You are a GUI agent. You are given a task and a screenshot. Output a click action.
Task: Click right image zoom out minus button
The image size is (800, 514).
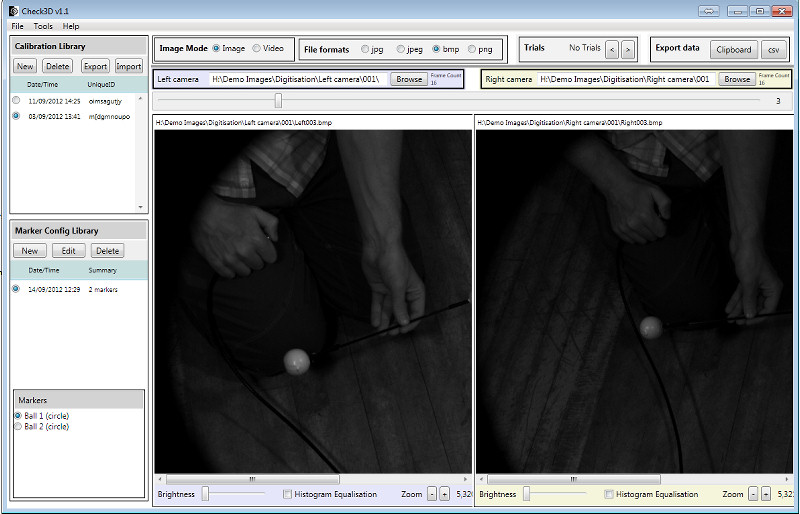coord(754,494)
